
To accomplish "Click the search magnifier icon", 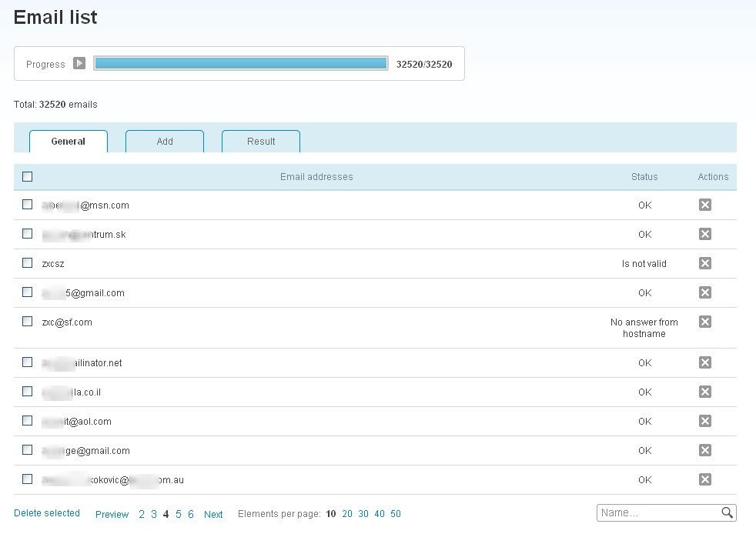I will click(x=727, y=513).
